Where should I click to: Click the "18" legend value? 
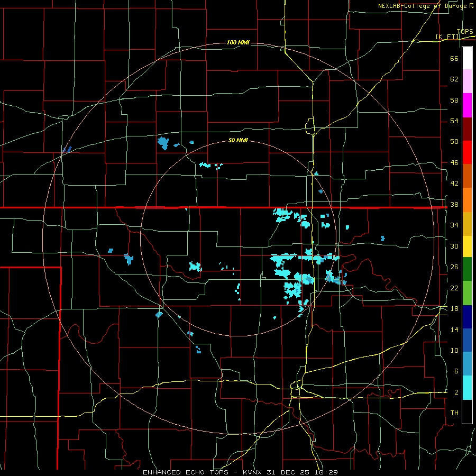click(x=454, y=309)
